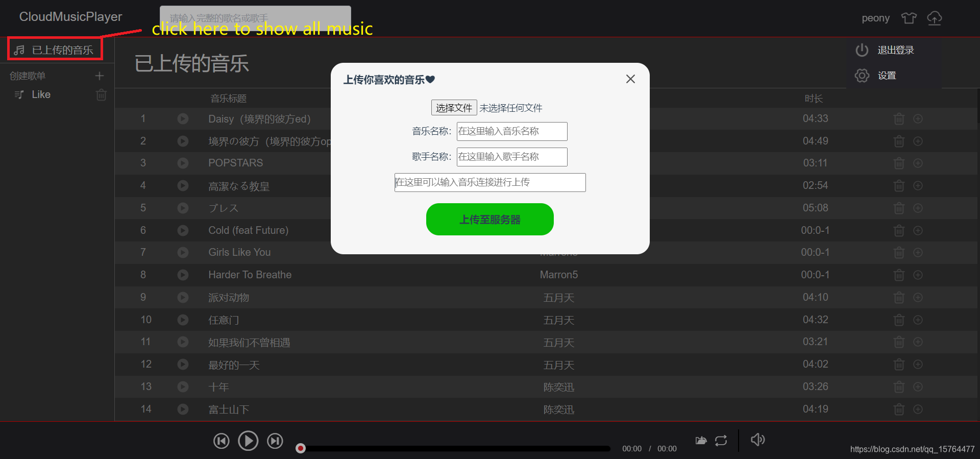Viewport: 980px width, 459px height.
Task: Click the peony username
Action: tap(875, 18)
